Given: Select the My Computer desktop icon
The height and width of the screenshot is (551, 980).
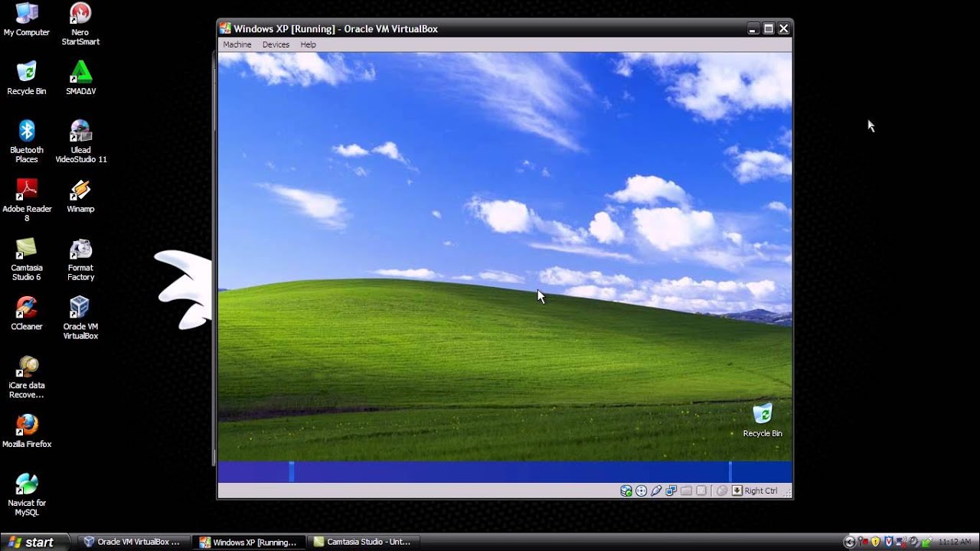Looking at the screenshot, I should (x=27, y=19).
